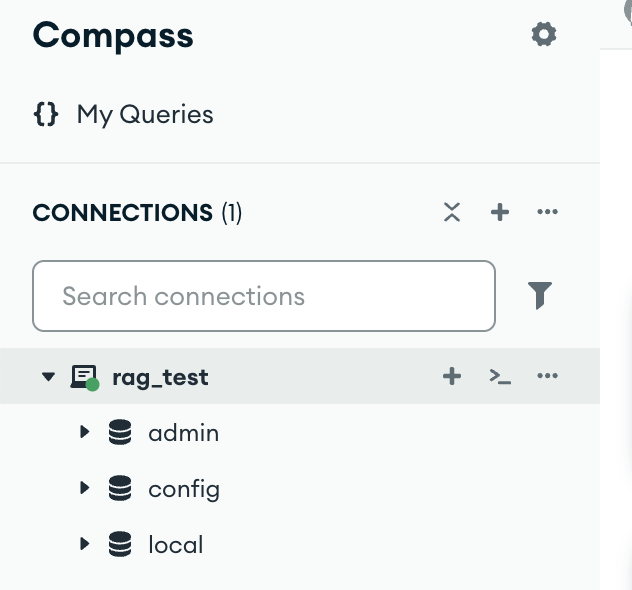Show rag_test more actions ellipsis
This screenshot has height=590, width=632.
pyautogui.click(x=547, y=376)
